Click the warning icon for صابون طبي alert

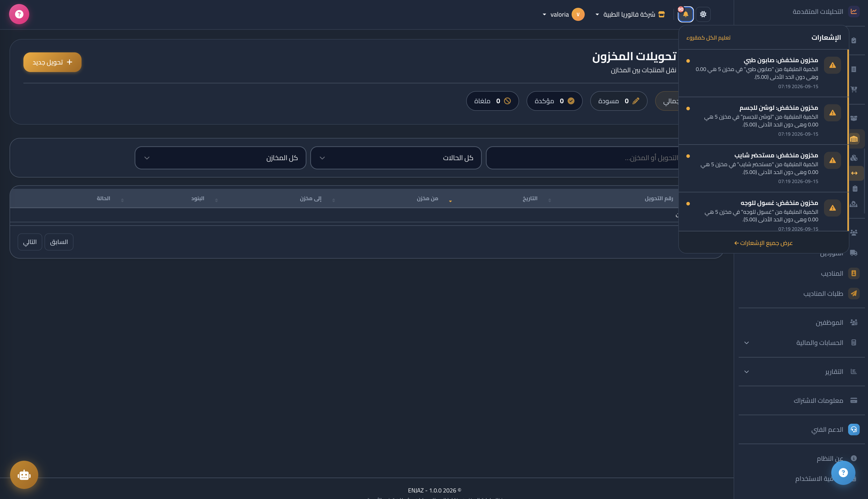click(x=832, y=65)
